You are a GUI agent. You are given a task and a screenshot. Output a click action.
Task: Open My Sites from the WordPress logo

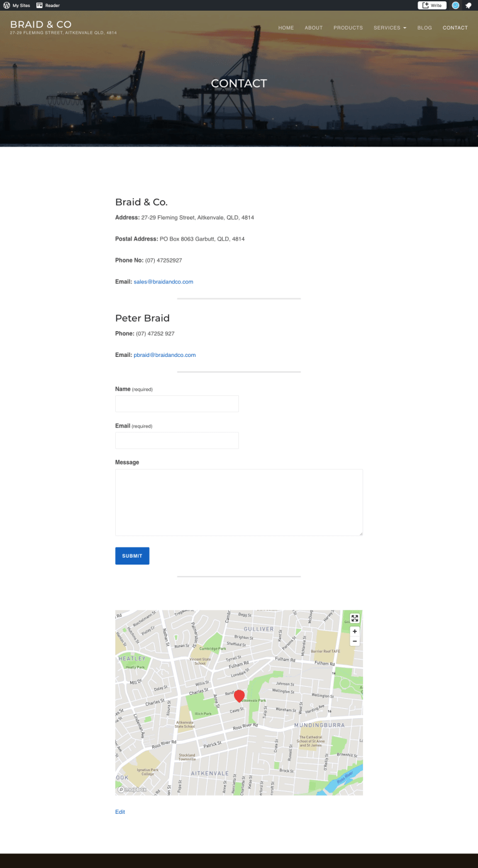(x=6, y=5)
